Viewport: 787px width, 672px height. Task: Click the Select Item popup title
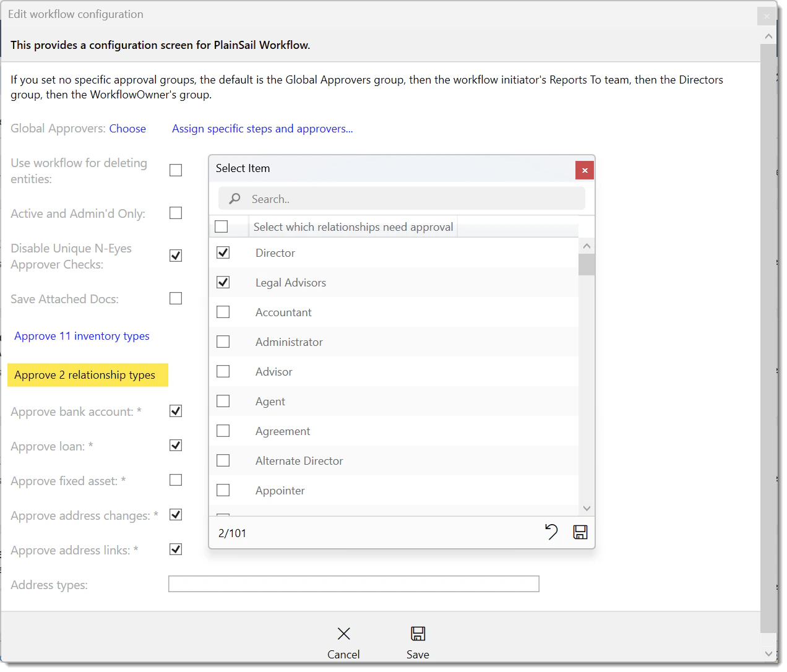(x=243, y=168)
